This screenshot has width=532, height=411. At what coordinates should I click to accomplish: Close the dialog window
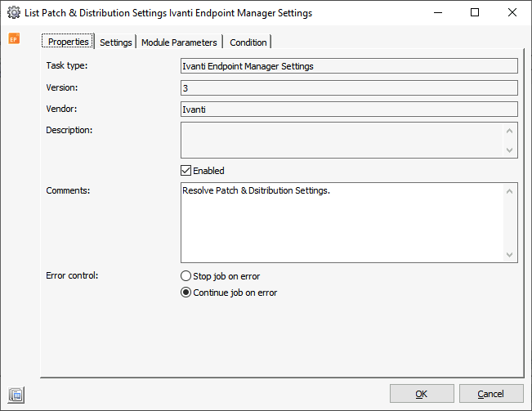click(512, 13)
